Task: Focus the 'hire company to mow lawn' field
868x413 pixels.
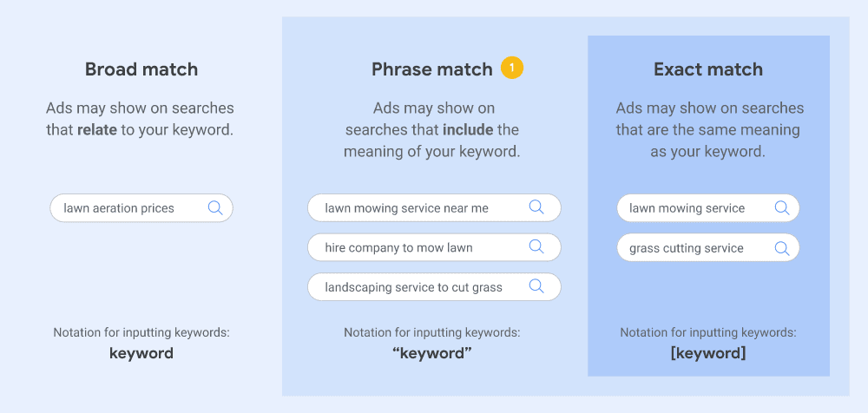Action: 435,247
